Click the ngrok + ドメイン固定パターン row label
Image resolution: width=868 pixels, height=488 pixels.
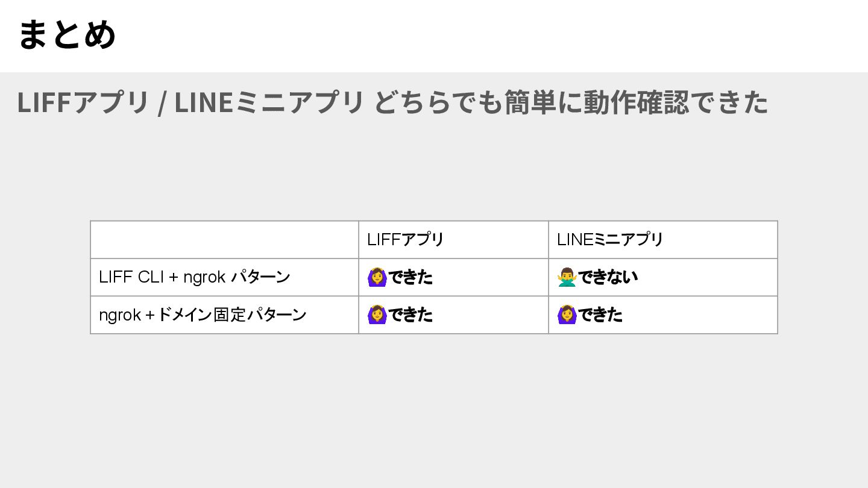[x=203, y=314]
